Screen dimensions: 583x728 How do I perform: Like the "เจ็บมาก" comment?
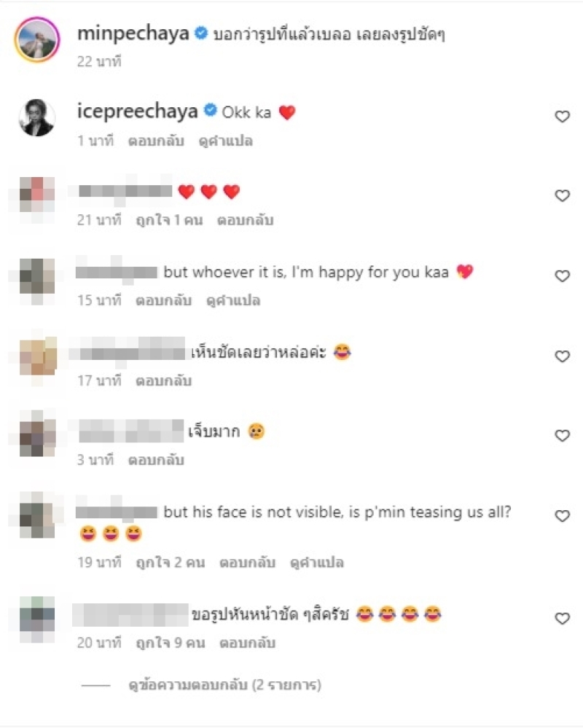tap(562, 436)
